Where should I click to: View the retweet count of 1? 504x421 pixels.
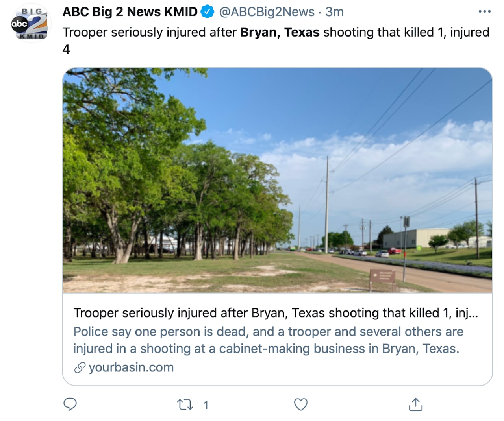point(206,405)
